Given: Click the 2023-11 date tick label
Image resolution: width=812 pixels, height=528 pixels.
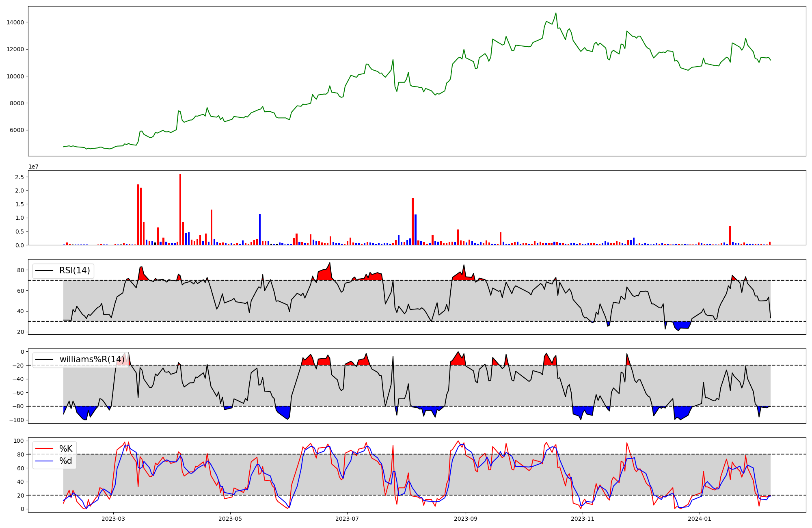Looking at the screenshot, I should [x=583, y=519].
